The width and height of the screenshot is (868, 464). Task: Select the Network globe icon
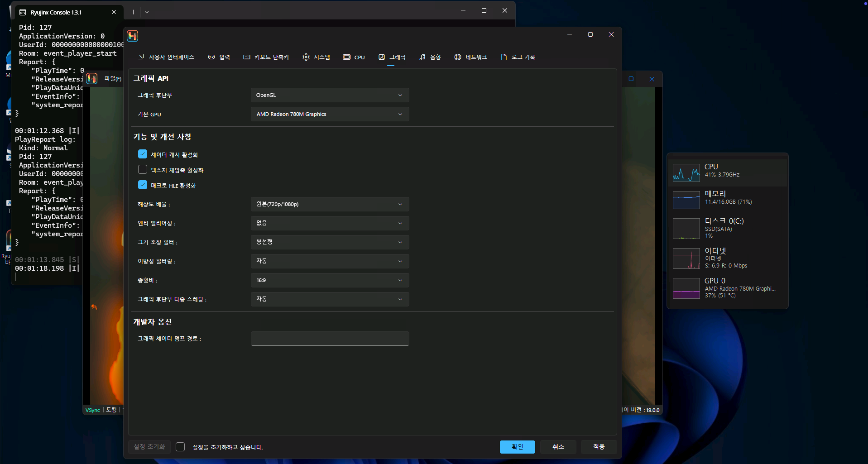458,57
